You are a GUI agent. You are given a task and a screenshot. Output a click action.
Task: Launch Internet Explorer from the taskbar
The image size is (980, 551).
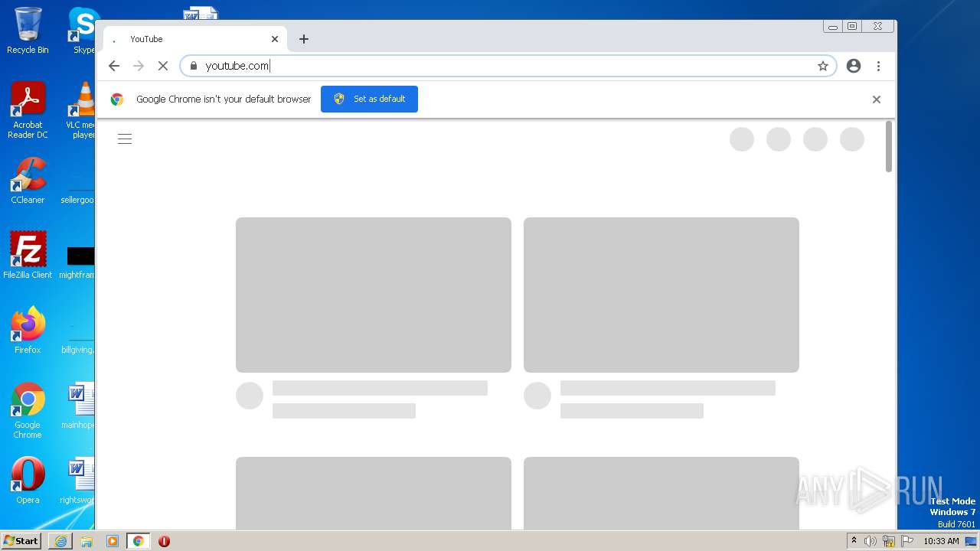60,541
